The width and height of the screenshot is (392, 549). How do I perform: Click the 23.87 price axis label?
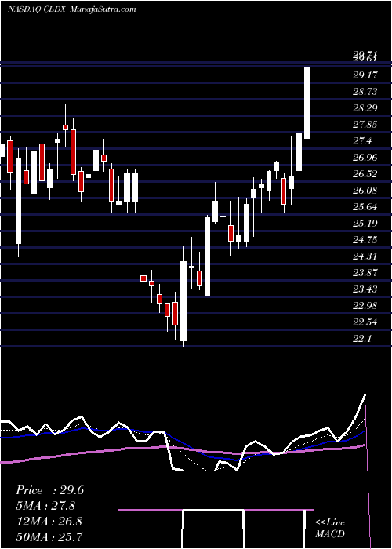[365, 272]
